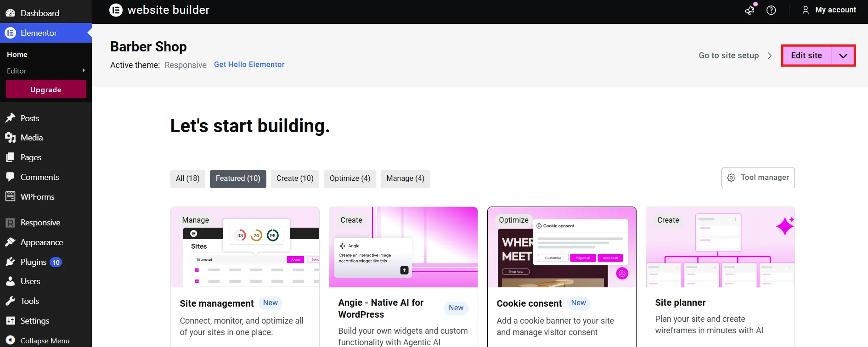Click the Plugins plug icon
Image resolution: width=868 pixels, height=347 pixels.
tap(10, 262)
